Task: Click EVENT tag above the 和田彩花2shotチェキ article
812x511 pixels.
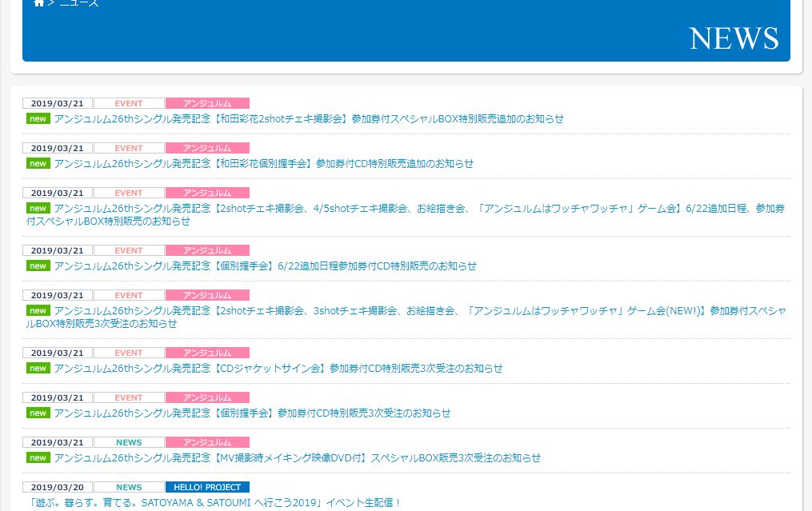Action: pyautogui.click(x=129, y=103)
